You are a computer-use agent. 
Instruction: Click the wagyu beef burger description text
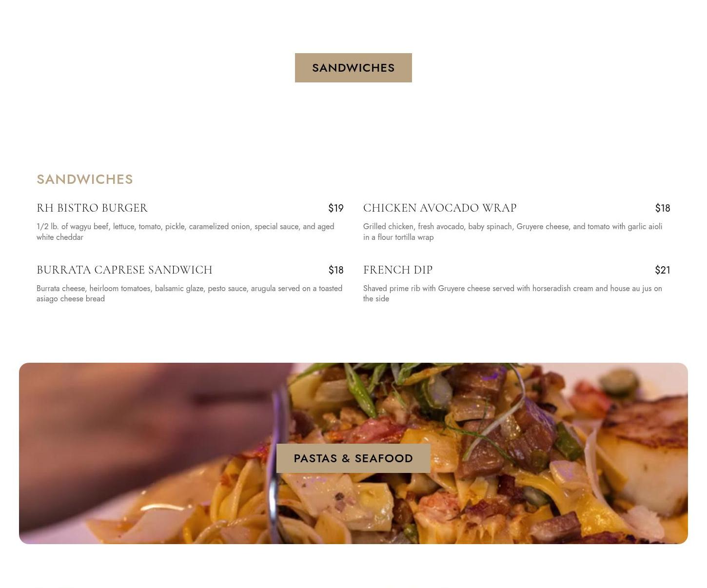(185, 232)
